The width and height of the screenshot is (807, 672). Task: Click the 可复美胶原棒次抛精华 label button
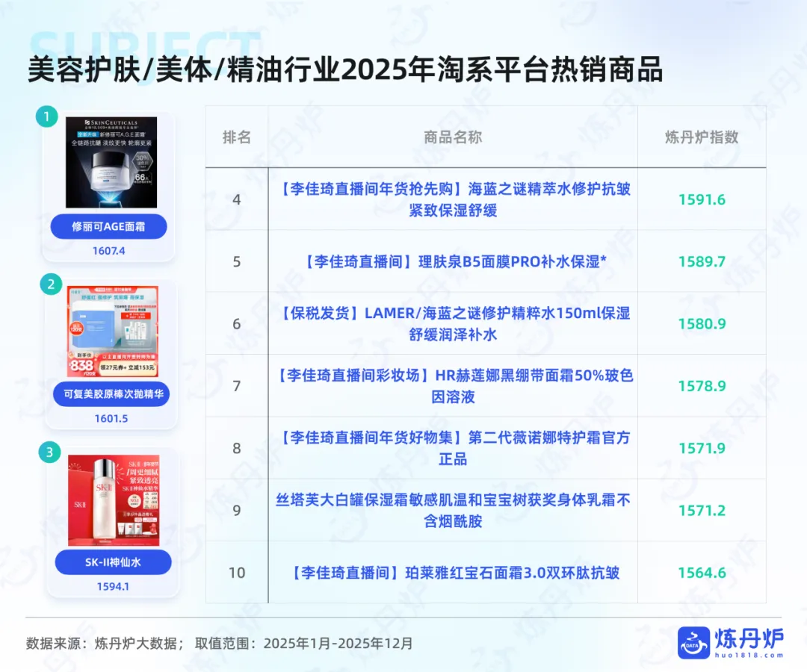[x=111, y=393]
